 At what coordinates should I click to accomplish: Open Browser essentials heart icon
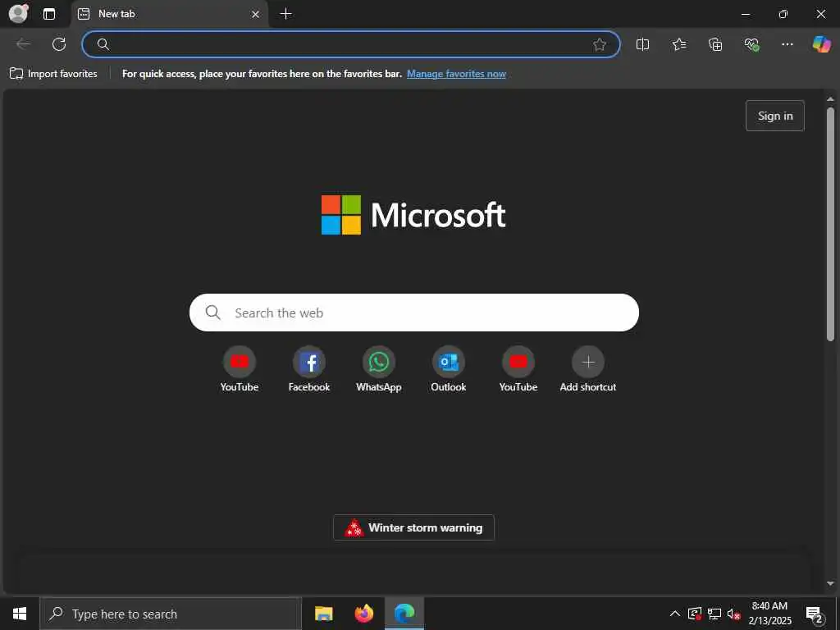pyautogui.click(x=751, y=44)
